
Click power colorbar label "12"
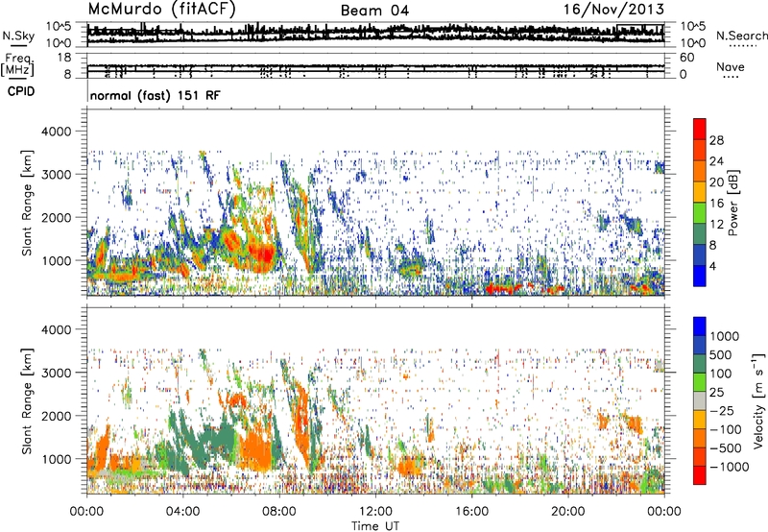pos(716,225)
